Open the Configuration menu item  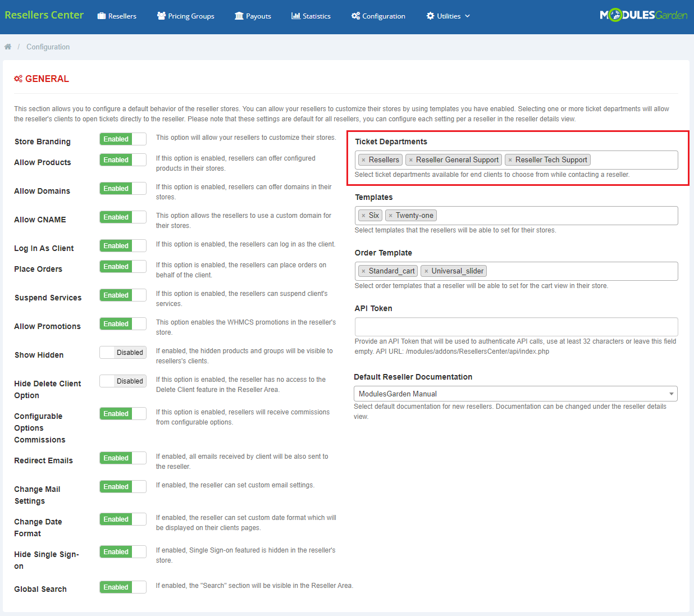pos(378,16)
